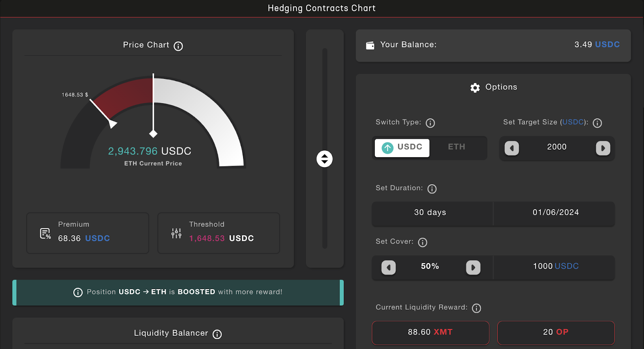
Task: Click the gauge threshold arrow marker
Action: click(x=112, y=123)
